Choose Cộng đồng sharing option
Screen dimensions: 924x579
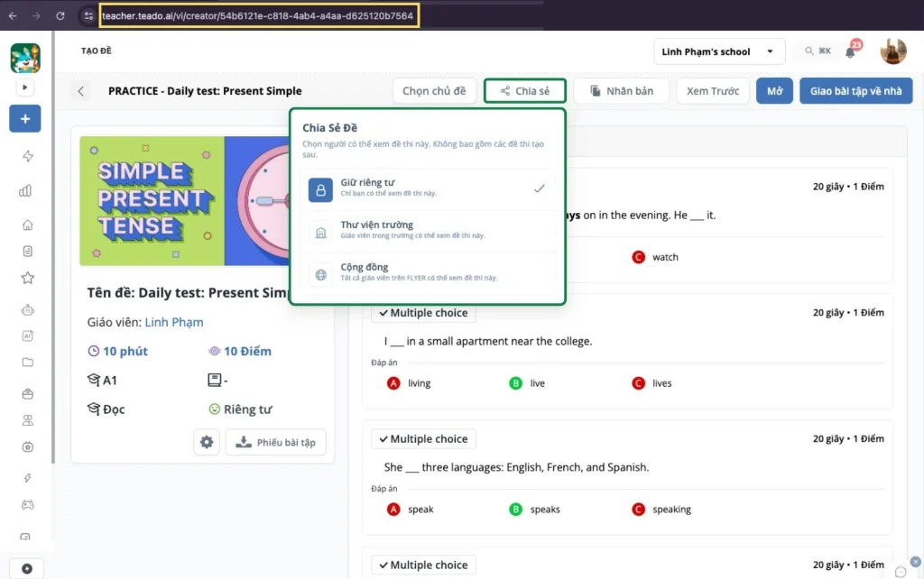coord(427,274)
